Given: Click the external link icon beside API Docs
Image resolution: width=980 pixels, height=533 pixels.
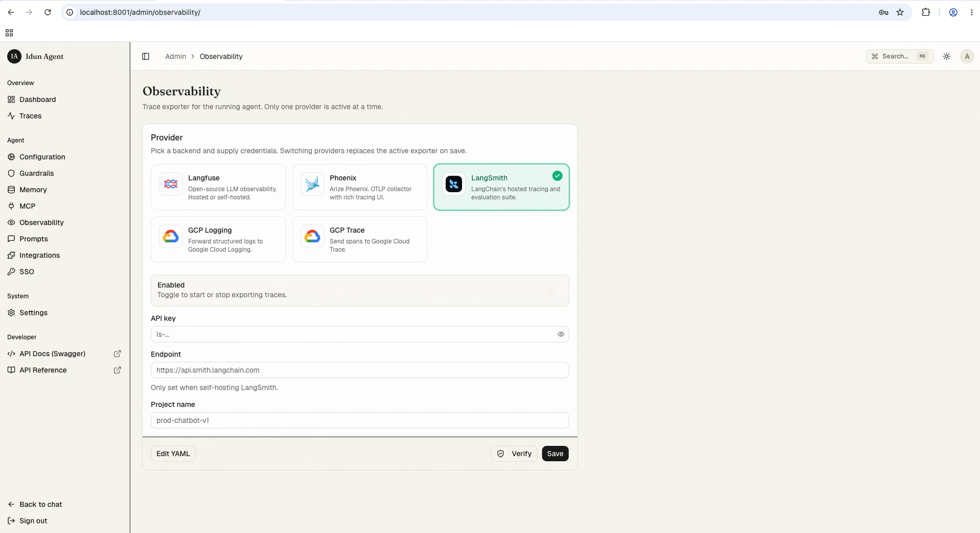Looking at the screenshot, I should click(117, 354).
